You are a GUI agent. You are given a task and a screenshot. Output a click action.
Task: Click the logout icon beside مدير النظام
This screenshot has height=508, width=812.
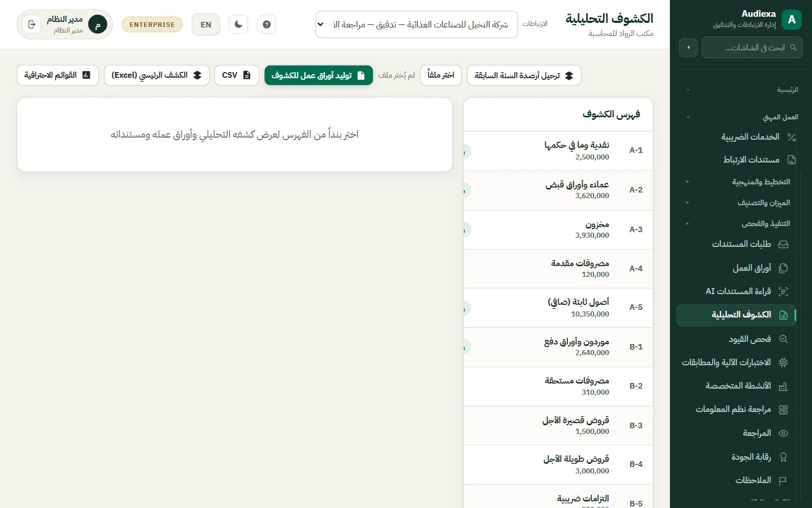click(31, 24)
